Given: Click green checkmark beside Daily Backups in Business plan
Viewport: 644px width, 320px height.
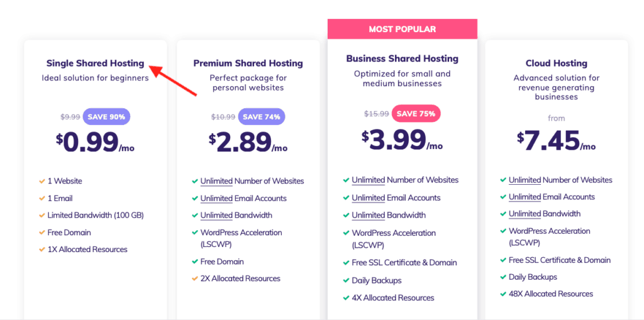Looking at the screenshot, I should pos(347,280).
